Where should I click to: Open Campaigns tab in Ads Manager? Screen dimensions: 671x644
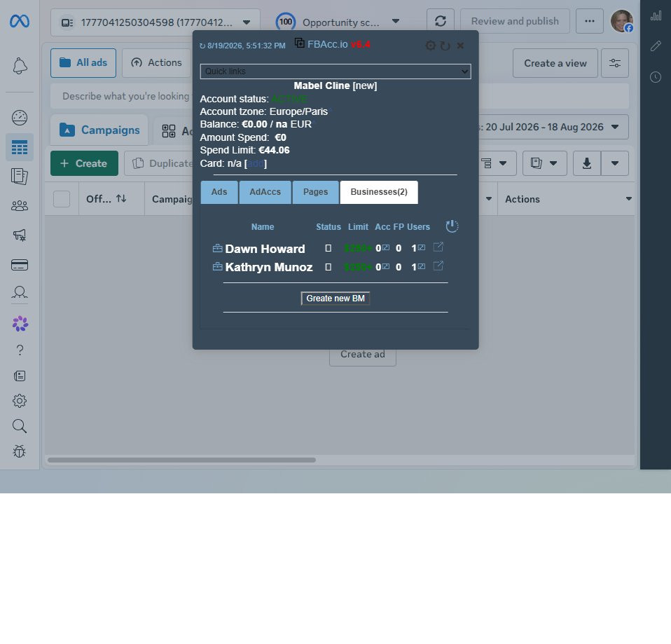pyautogui.click(x=99, y=130)
